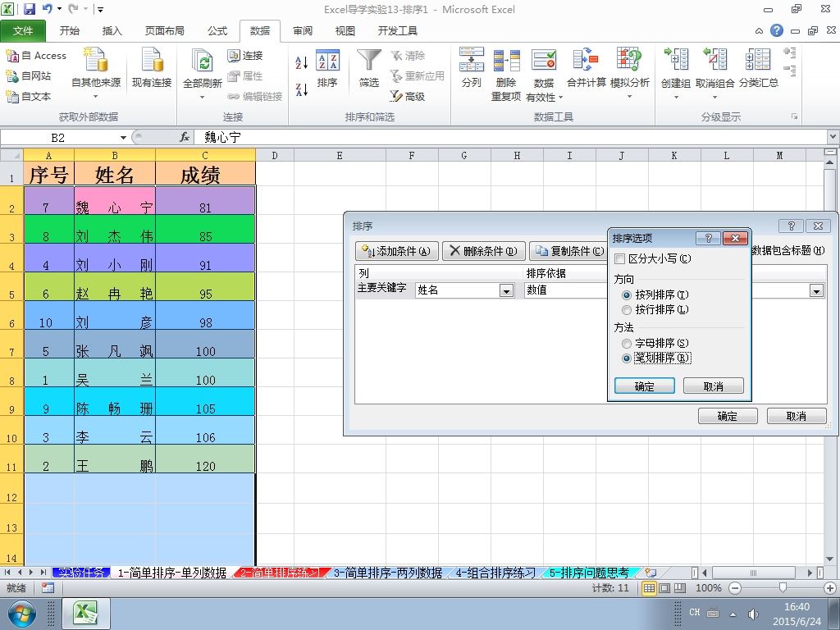840x630 pixels.
Task: Open the Sort (排序) ribbon button
Action: tap(327, 69)
